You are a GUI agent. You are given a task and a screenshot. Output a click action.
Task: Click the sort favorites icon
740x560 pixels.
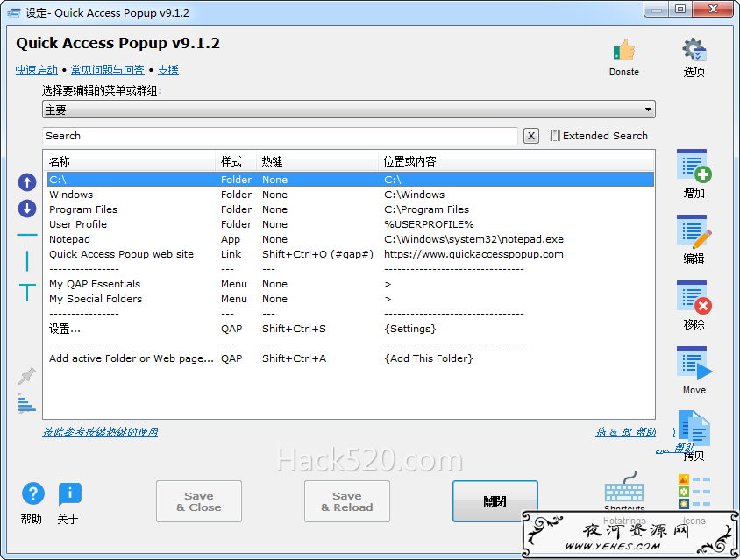[x=27, y=403]
